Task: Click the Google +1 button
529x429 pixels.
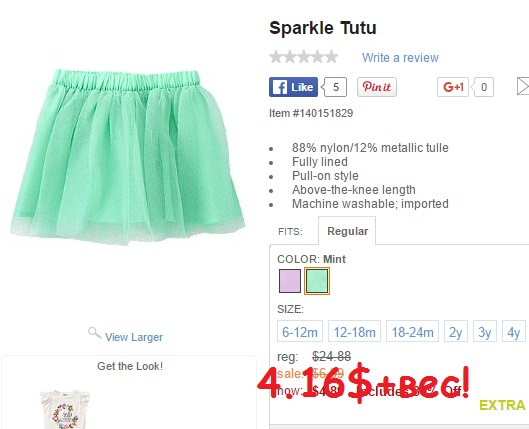Action: pos(453,87)
